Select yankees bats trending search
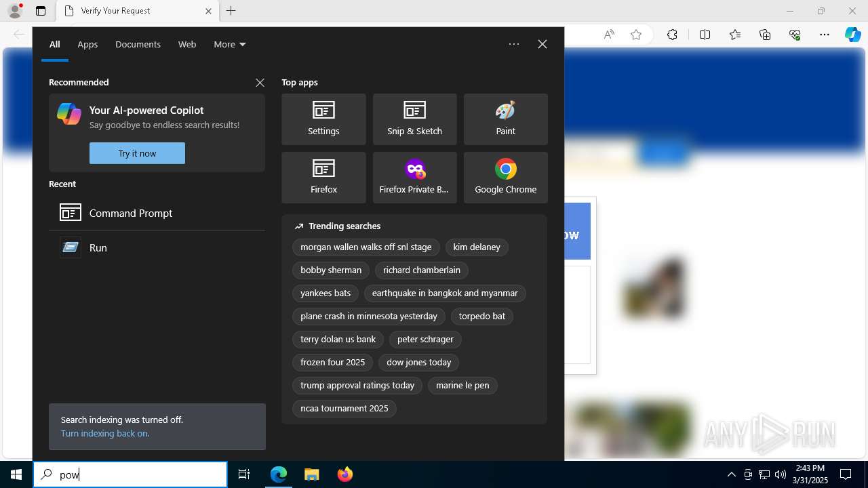 (x=325, y=293)
